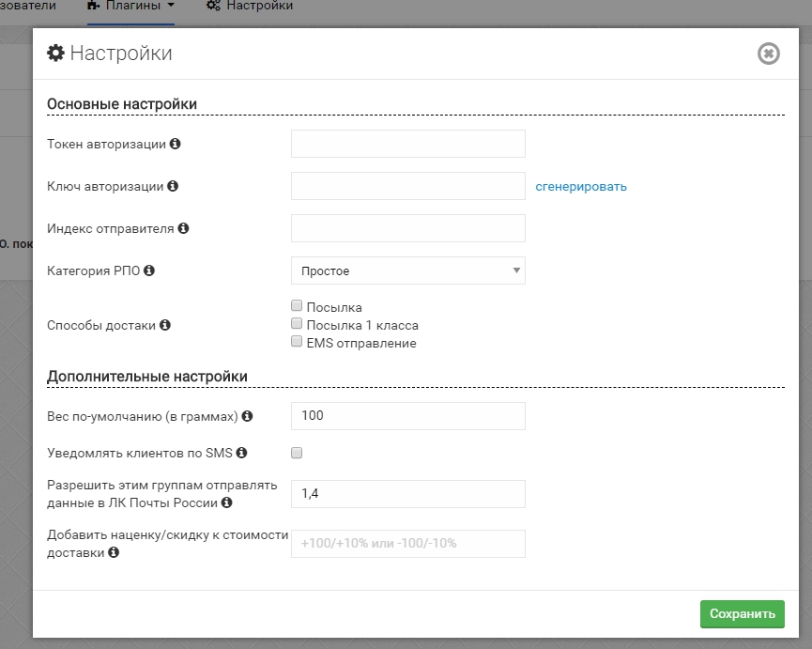Expand the Плагины menu
This screenshot has width=812, height=649.
tap(130, 6)
